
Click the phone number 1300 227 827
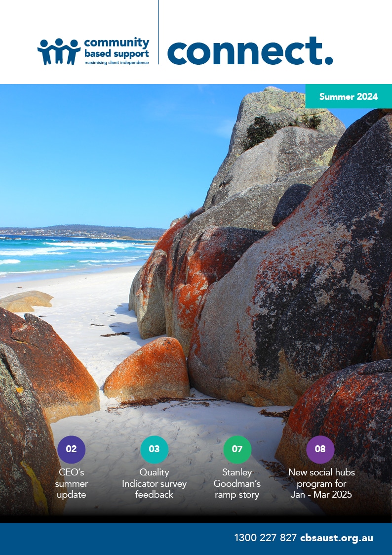pos(265,538)
